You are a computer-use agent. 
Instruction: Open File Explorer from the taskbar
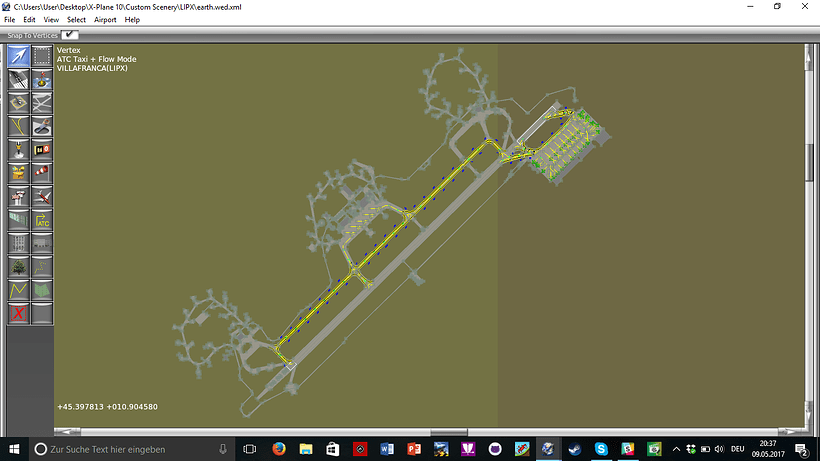coord(306,449)
